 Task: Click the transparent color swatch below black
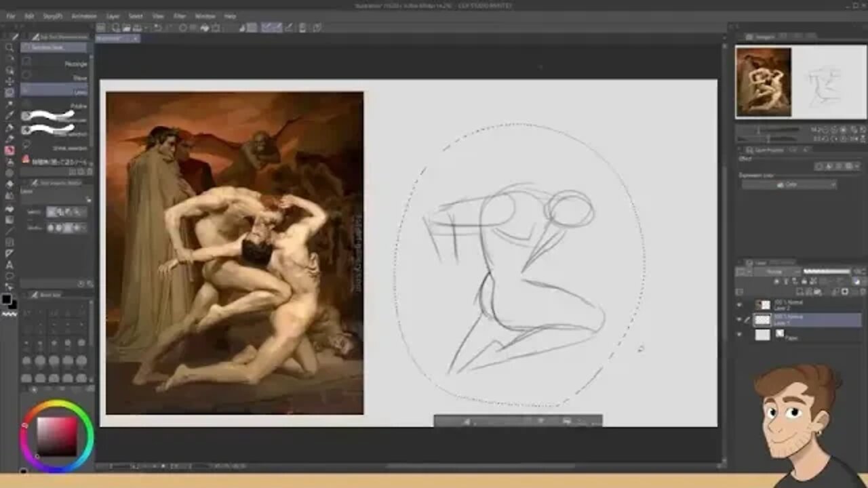[9, 314]
